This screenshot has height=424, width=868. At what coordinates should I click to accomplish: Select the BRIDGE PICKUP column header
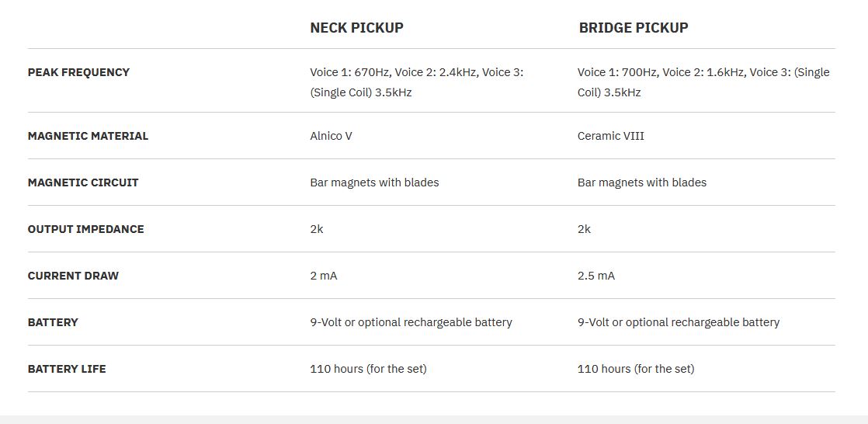[634, 28]
